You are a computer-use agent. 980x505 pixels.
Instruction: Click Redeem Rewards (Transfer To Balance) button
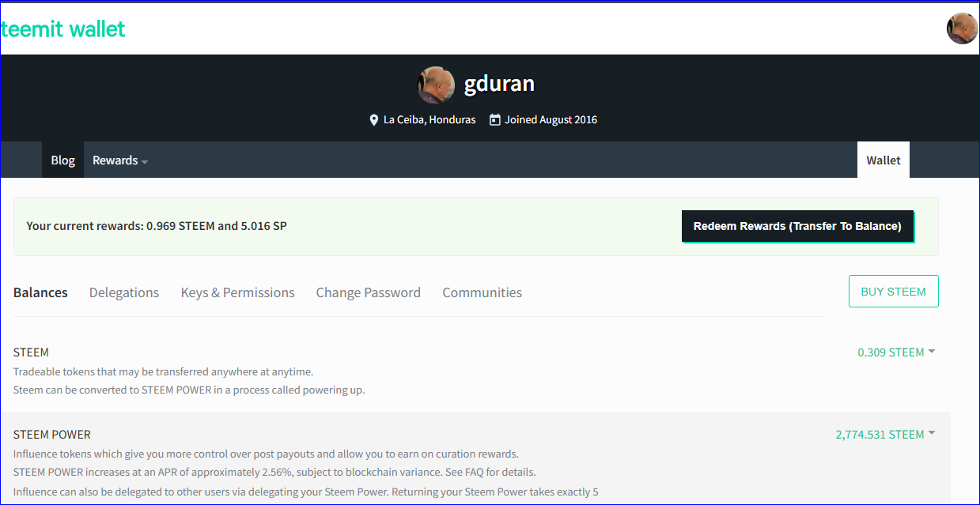797,226
